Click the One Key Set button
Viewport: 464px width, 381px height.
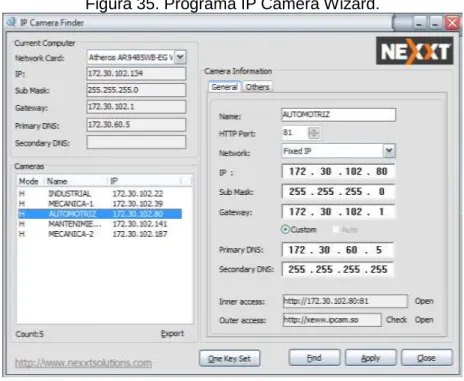click(x=230, y=359)
